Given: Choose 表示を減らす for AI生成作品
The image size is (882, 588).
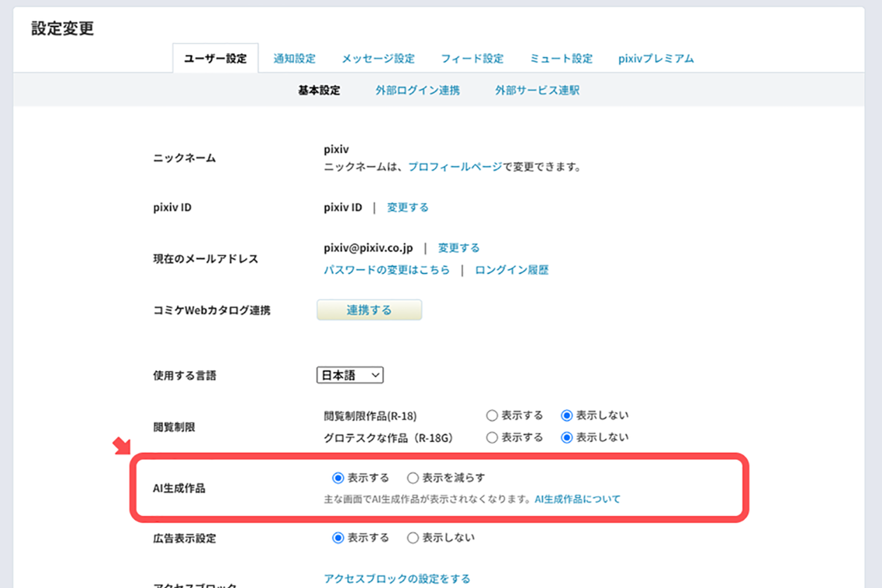Looking at the screenshot, I should click(413, 478).
